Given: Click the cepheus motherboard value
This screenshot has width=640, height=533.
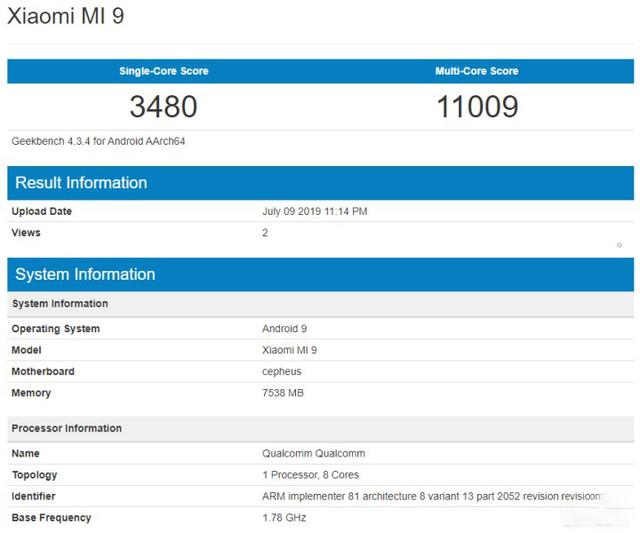Looking at the screenshot, I should [282, 372].
